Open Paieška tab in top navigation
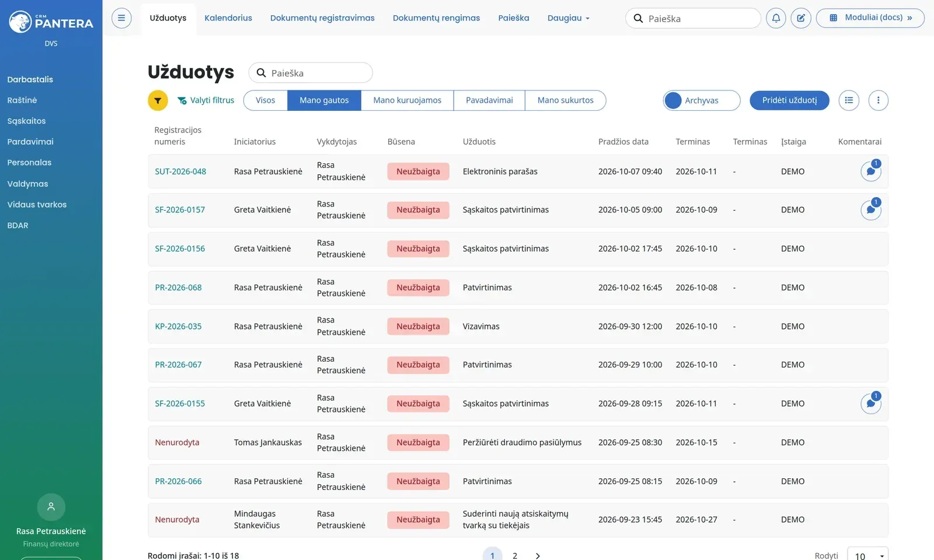 point(514,18)
